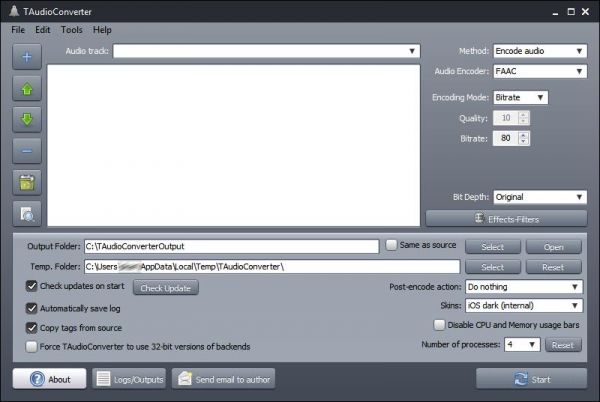600x402 pixels.
Task: Open the Bit Depth dropdown
Action: click(540, 197)
